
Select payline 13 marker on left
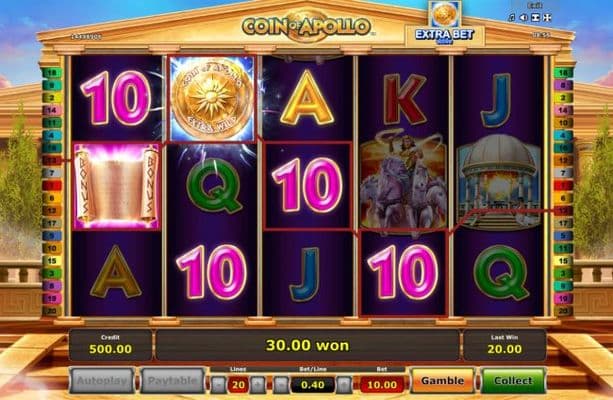(52, 160)
